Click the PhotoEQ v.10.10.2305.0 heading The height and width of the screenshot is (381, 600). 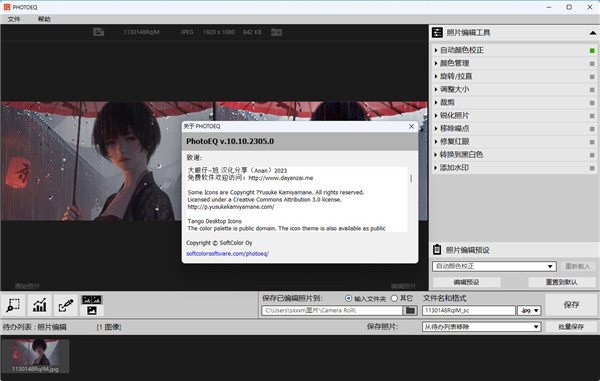230,141
